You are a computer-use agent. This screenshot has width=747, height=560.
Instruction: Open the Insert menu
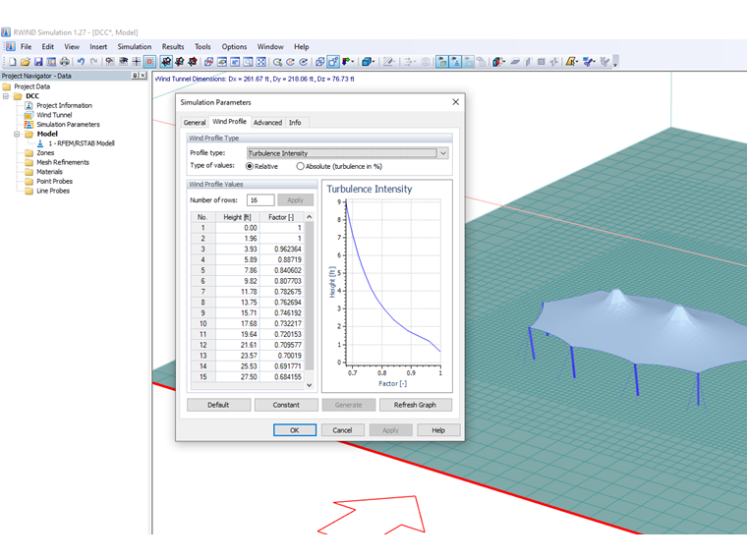[x=98, y=47]
